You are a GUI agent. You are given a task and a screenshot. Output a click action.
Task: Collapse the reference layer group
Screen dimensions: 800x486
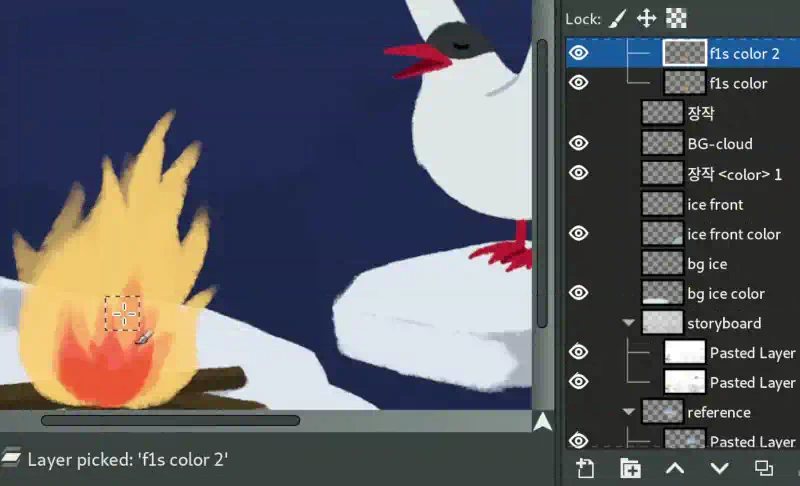click(x=629, y=412)
